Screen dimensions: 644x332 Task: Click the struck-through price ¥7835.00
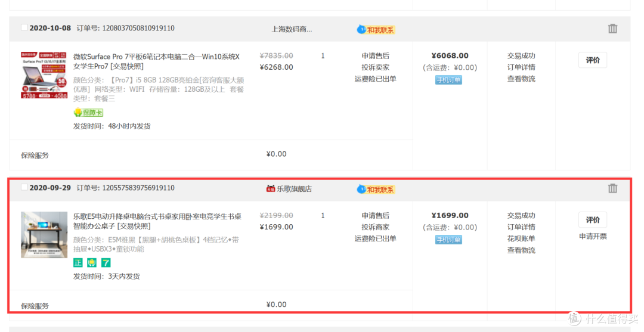pos(277,55)
